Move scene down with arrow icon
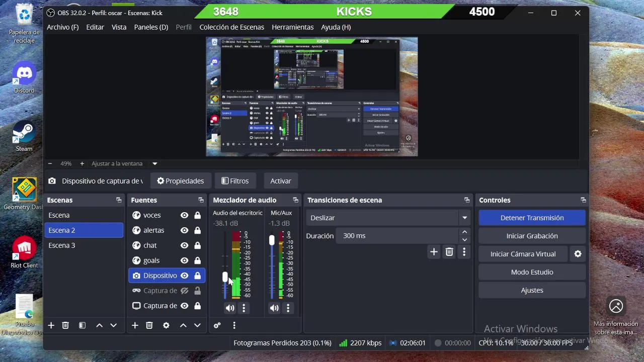Screen dimensions: 644x362 point(114,325)
